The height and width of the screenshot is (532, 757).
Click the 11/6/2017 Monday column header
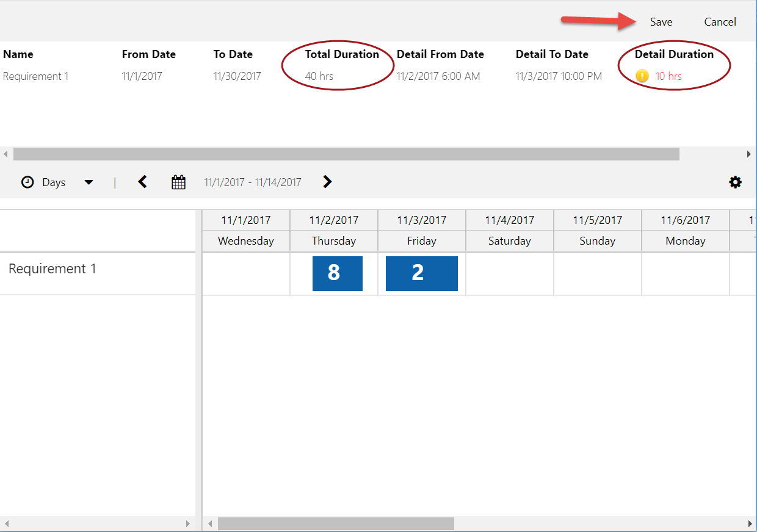pos(685,230)
